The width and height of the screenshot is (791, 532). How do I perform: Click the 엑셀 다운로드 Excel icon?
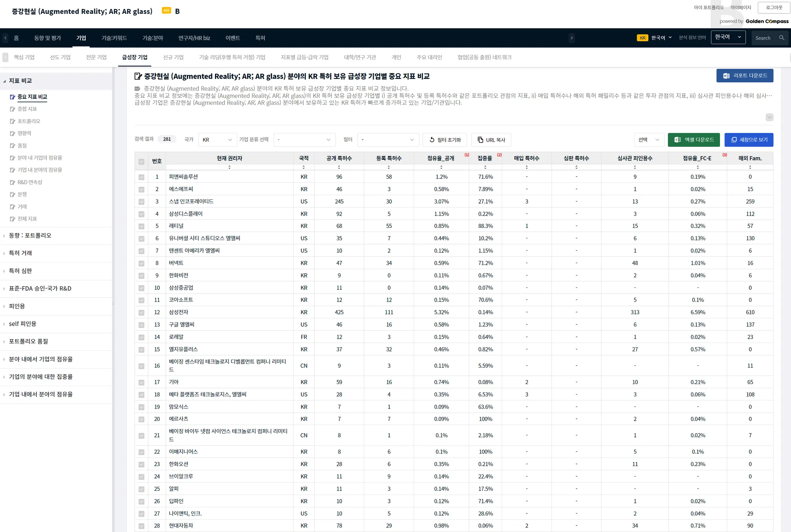pyautogui.click(x=677, y=140)
